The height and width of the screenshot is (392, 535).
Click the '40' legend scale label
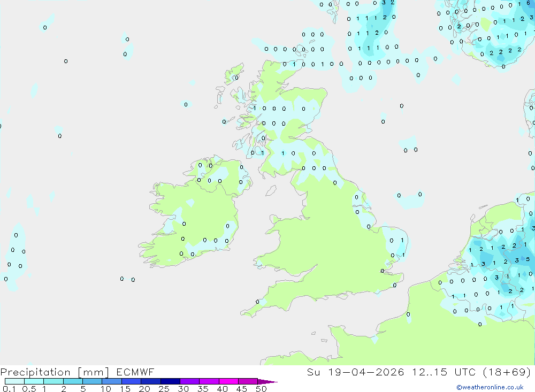[222, 389]
